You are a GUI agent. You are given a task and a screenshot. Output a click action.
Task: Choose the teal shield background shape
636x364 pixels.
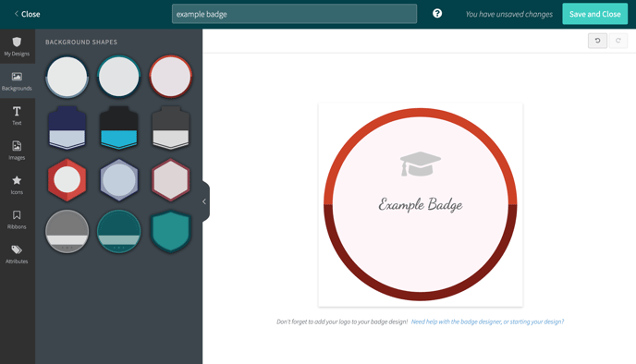coord(171,232)
